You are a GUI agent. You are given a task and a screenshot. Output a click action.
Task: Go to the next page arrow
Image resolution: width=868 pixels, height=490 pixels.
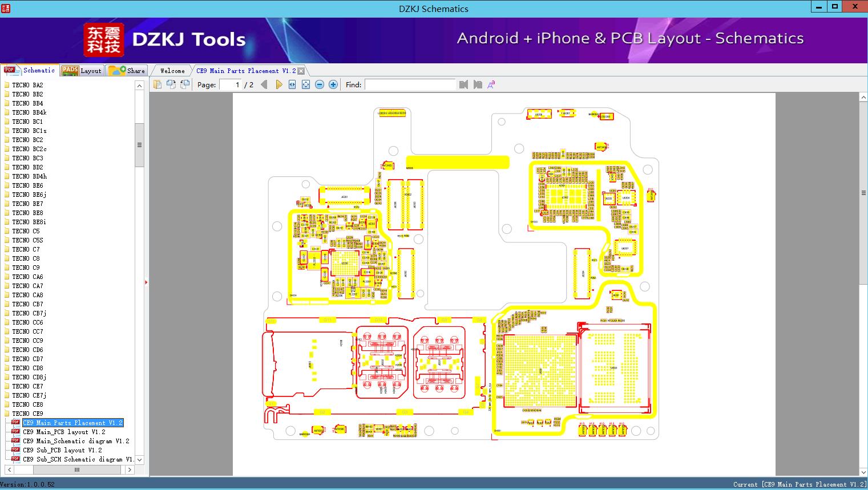click(278, 84)
